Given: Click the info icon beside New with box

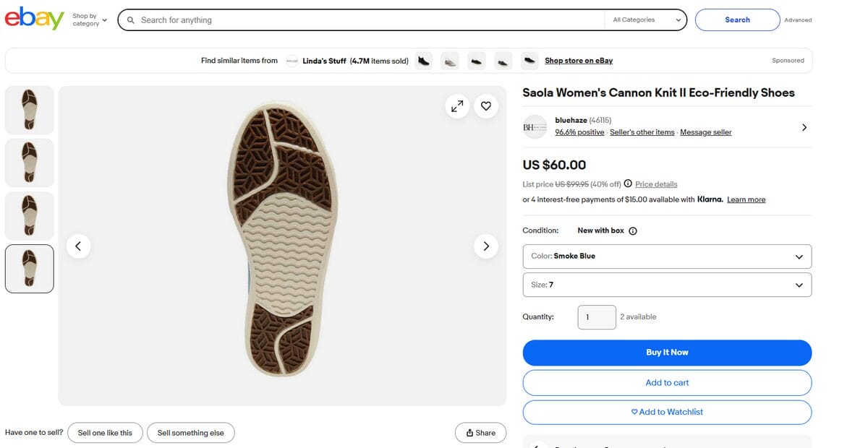Looking at the screenshot, I should (x=633, y=231).
